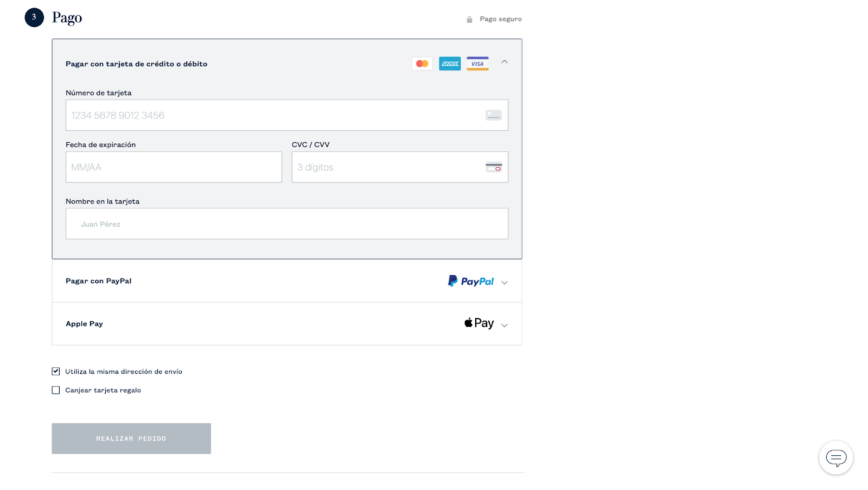Click the card icon in number field
The height and width of the screenshot is (490, 868).
coord(494,115)
